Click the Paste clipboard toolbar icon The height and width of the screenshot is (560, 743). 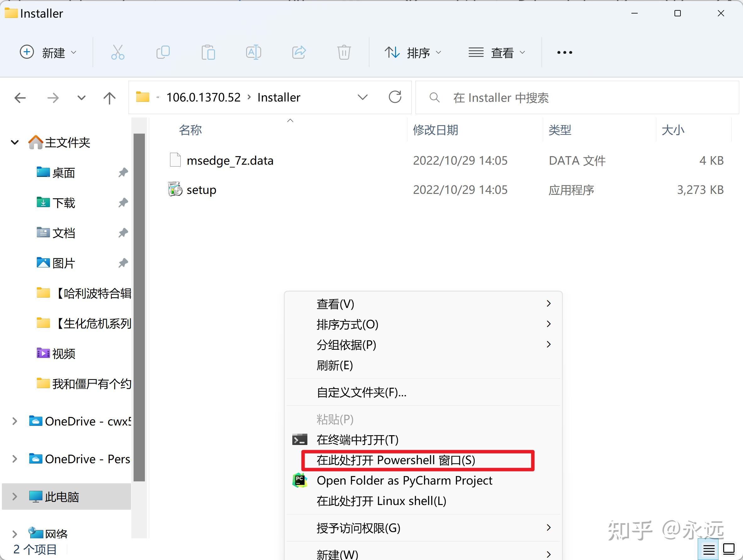208,52
